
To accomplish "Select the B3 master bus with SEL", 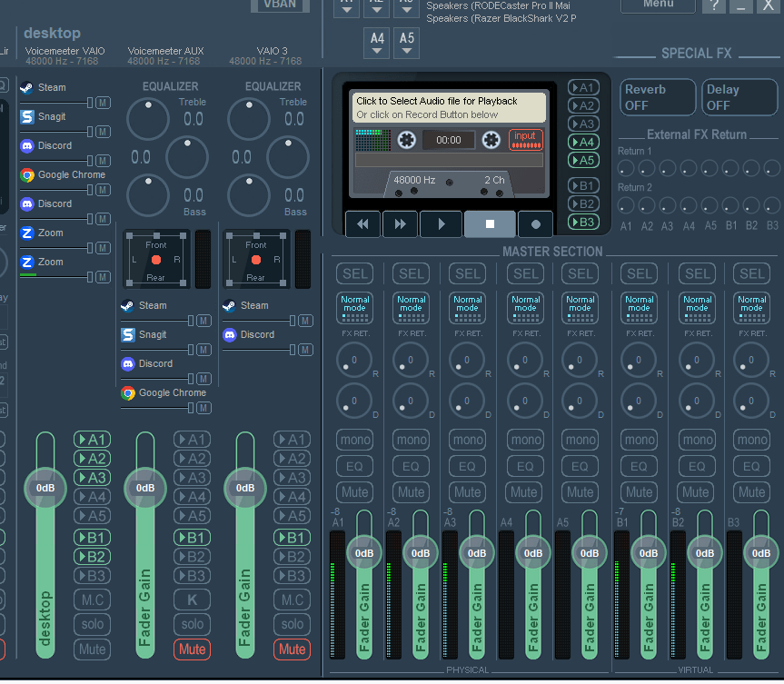I will tap(752, 274).
